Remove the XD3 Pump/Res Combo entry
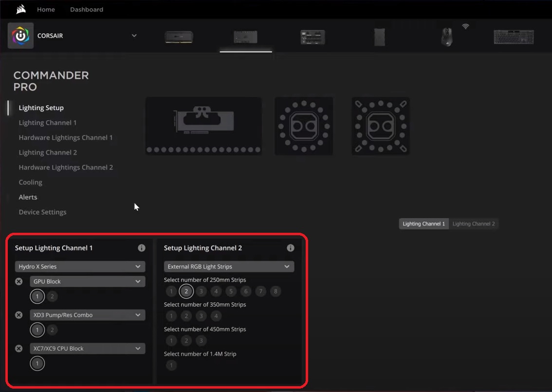This screenshot has width=552, height=392. click(x=18, y=315)
